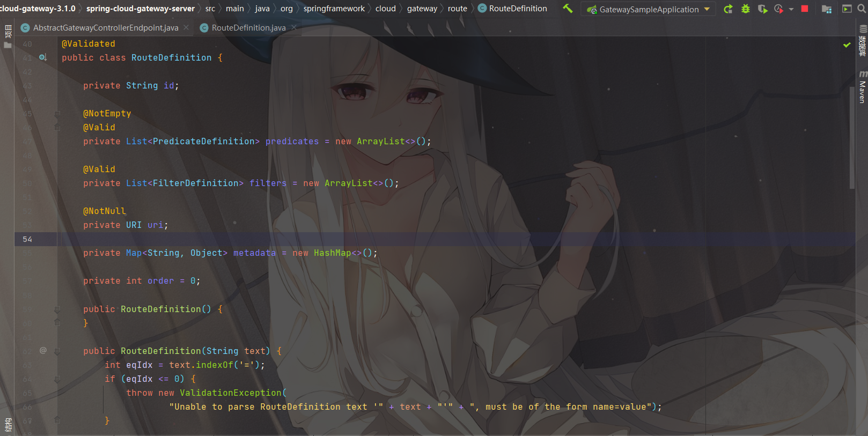
Task: Open the database tool window
Action: pos(862,41)
